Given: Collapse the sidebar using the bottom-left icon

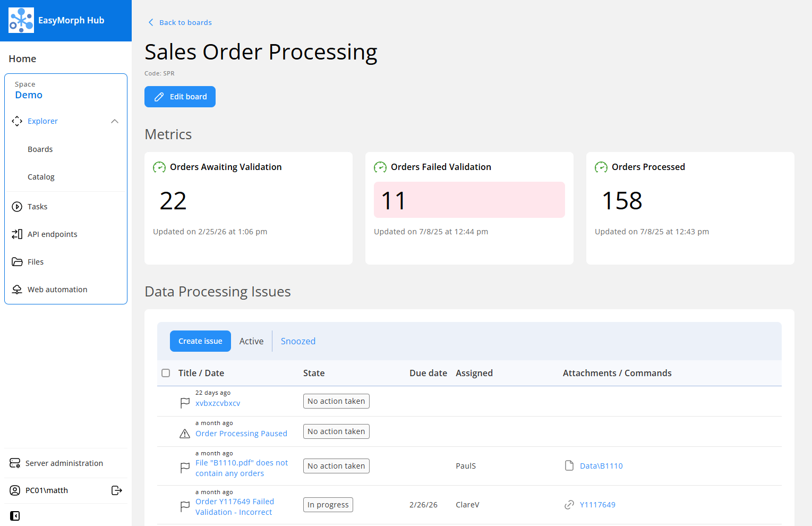Looking at the screenshot, I should (x=15, y=515).
